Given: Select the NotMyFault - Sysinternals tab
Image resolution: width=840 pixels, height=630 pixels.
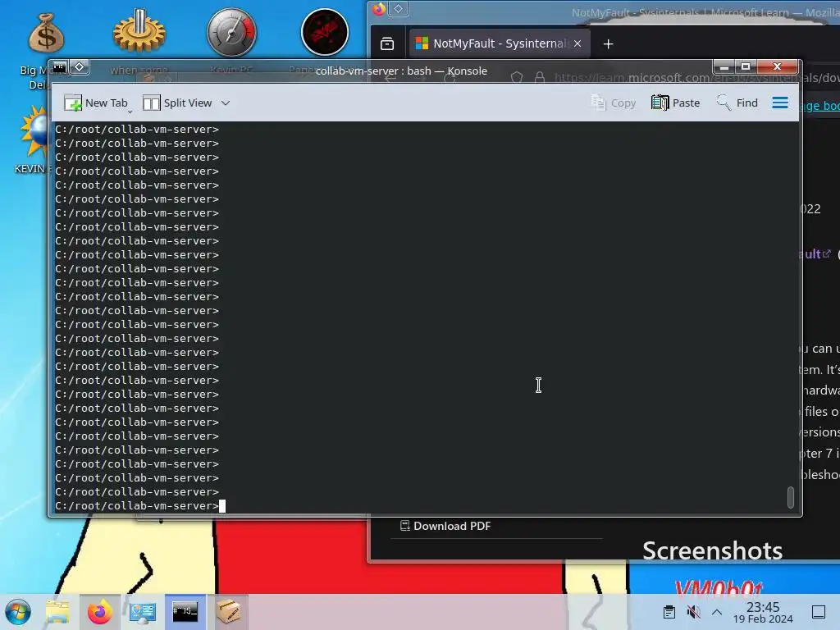Looking at the screenshot, I should point(500,44).
